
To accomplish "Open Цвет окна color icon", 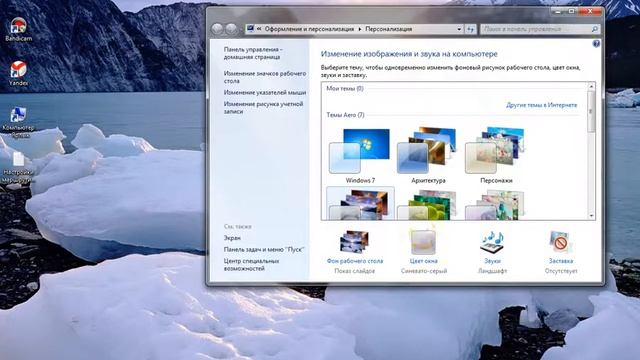I will 423,242.
